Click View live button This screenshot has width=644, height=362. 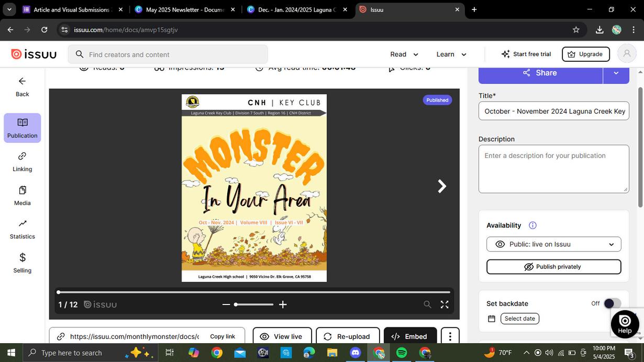pos(282,336)
